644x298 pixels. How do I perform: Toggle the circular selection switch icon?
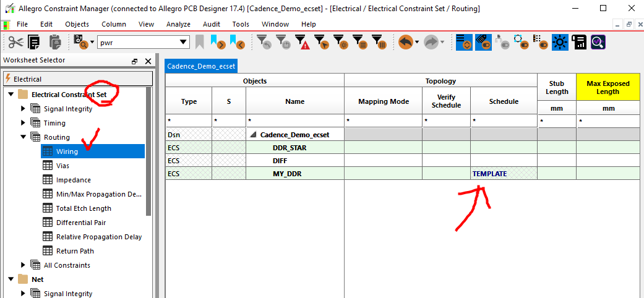pos(521,42)
